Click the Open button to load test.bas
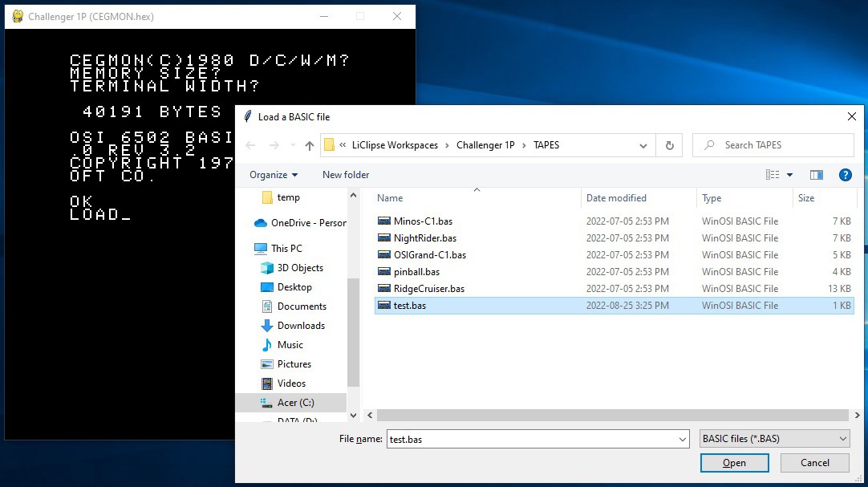The image size is (868, 487). [x=734, y=462]
